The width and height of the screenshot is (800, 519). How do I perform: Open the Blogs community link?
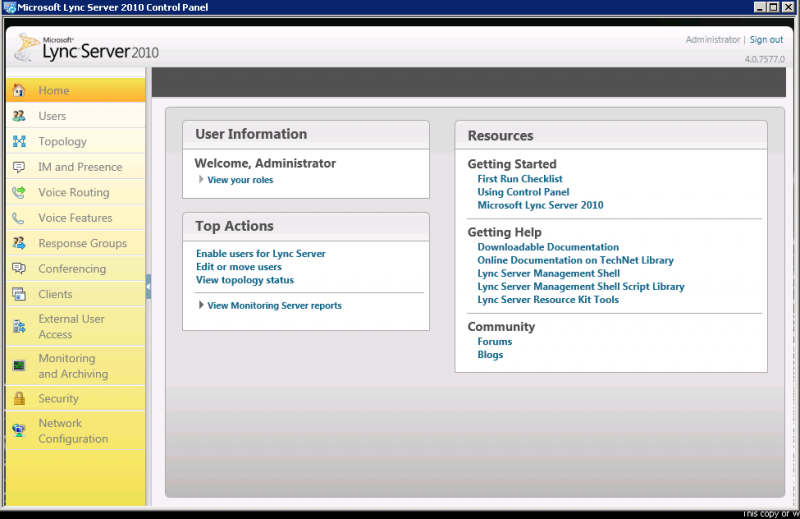coord(490,355)
